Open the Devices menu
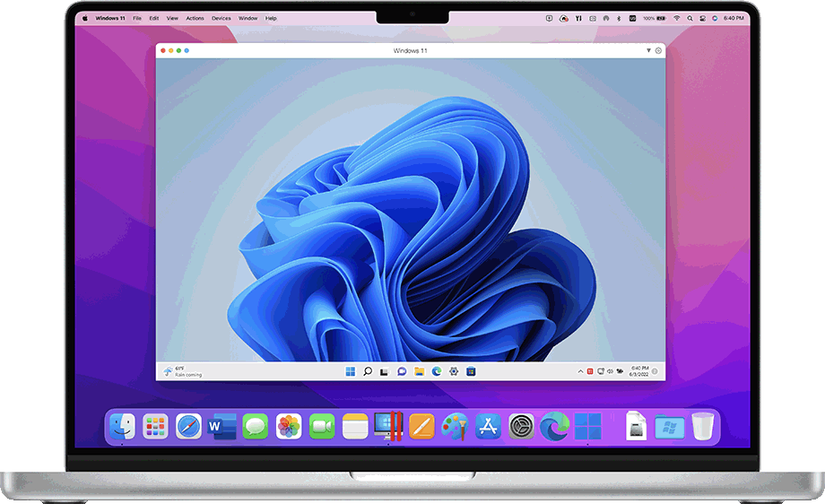The image size is (825, 504). click(x=221, y=18)
